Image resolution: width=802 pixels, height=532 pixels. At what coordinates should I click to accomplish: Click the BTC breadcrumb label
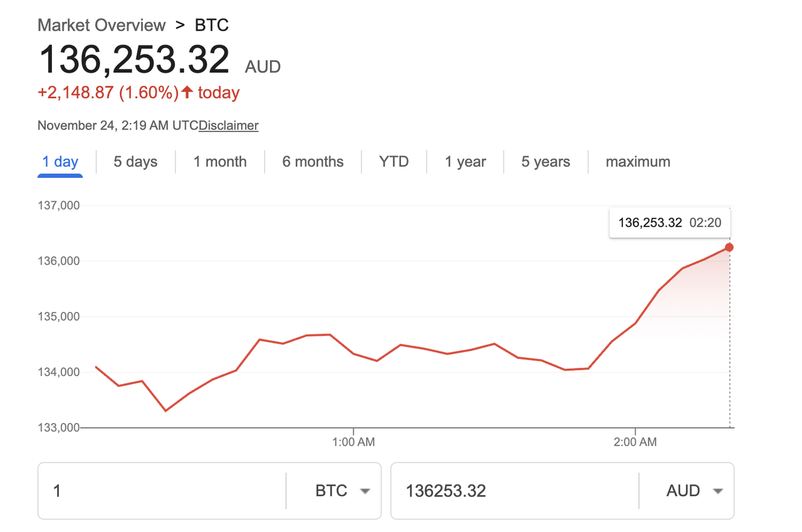(212, 26)
